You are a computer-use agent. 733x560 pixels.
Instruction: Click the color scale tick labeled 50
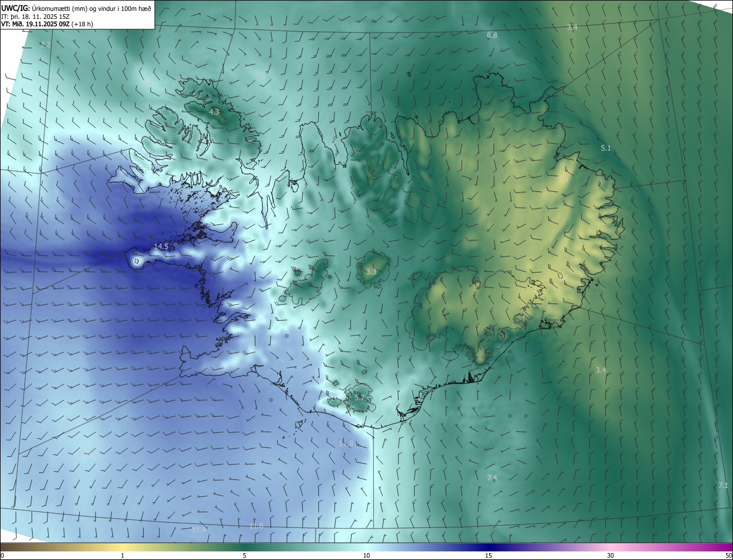pos(728,555)
